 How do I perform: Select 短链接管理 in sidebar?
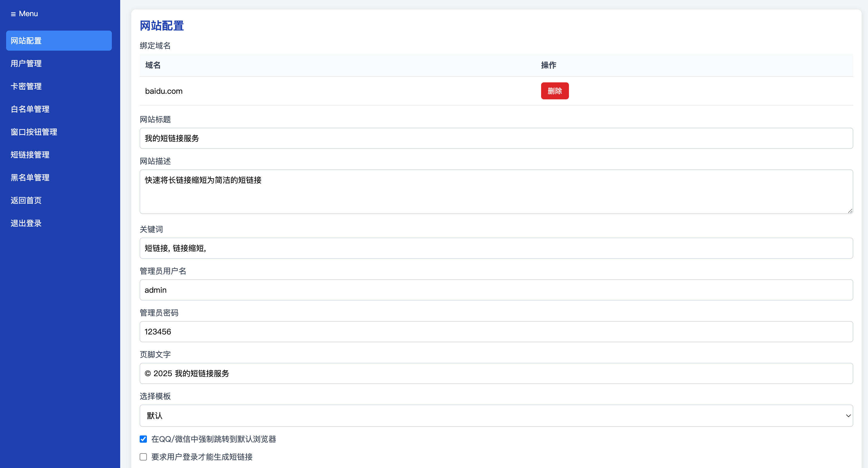(30, 155)
